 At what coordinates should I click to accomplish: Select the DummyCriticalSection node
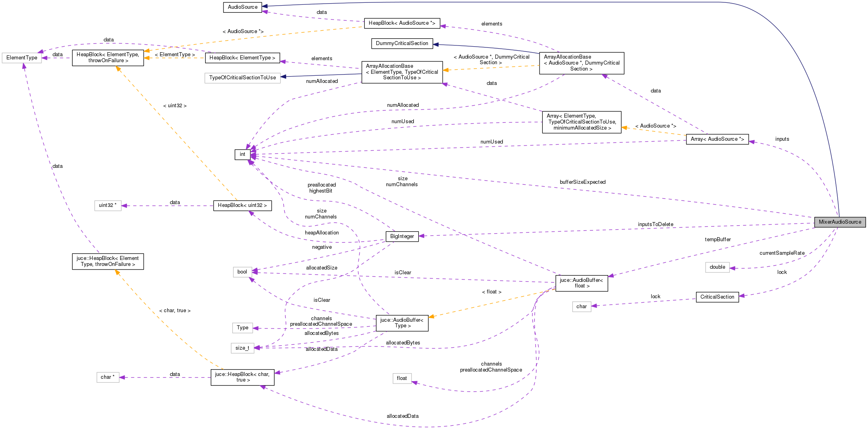click(x=401, y=43)
